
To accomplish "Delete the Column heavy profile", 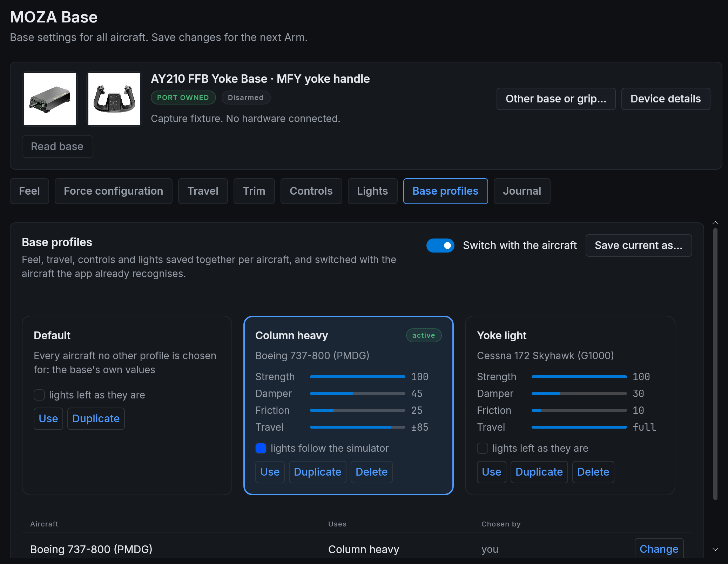I will pyautogui.click(x=372, y=472).
